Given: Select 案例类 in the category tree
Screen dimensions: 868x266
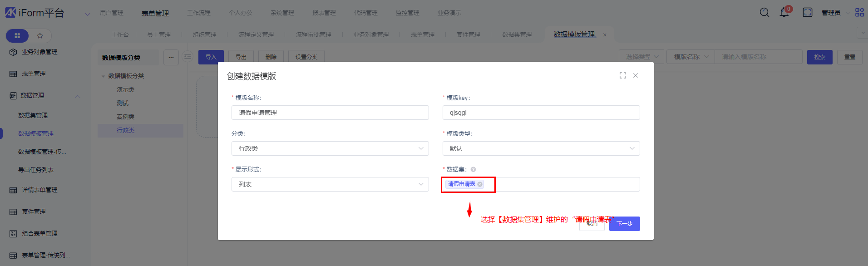Looking at the screenshot, I should [x=126, y=117].
